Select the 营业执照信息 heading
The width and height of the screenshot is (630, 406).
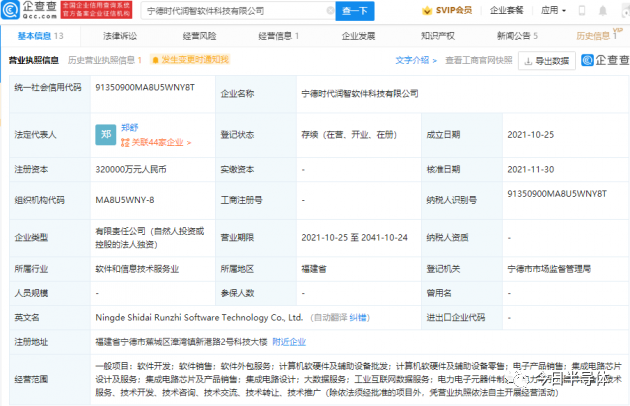tap(34, 60)
